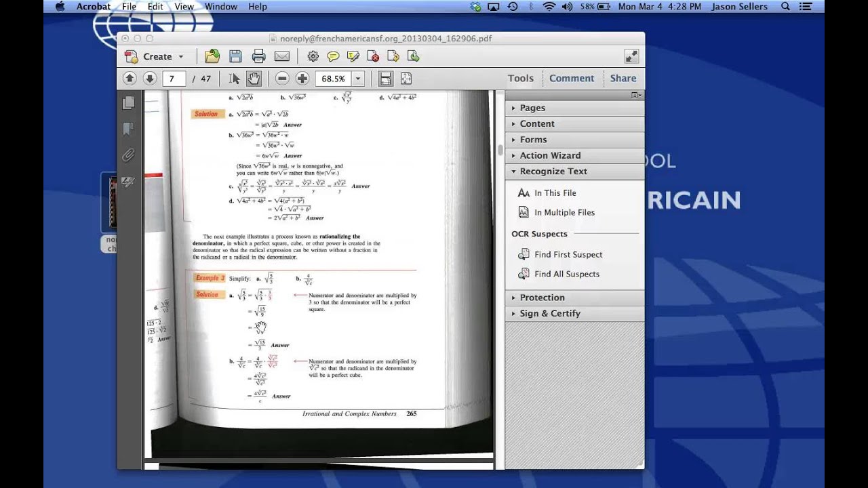Enter full read mode via expand arrows icon
Viewport: 868px width, 488px height.
click(631, 56)
